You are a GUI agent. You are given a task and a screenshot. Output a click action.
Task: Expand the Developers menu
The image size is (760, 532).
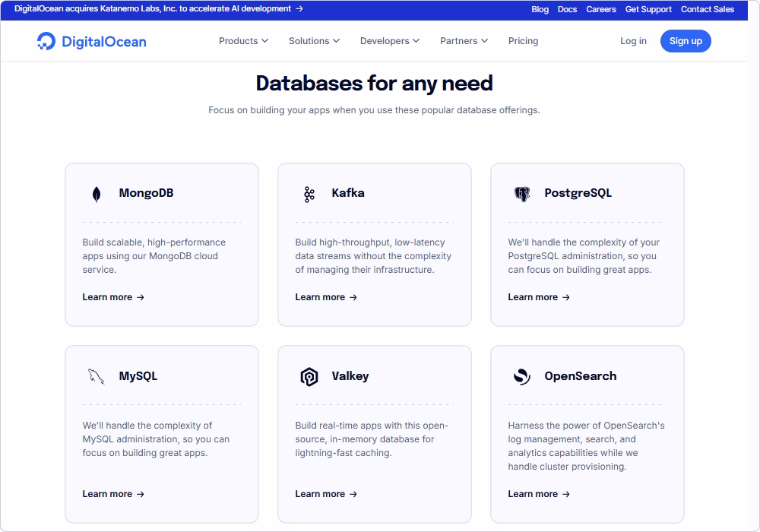[x=390, y=41]
